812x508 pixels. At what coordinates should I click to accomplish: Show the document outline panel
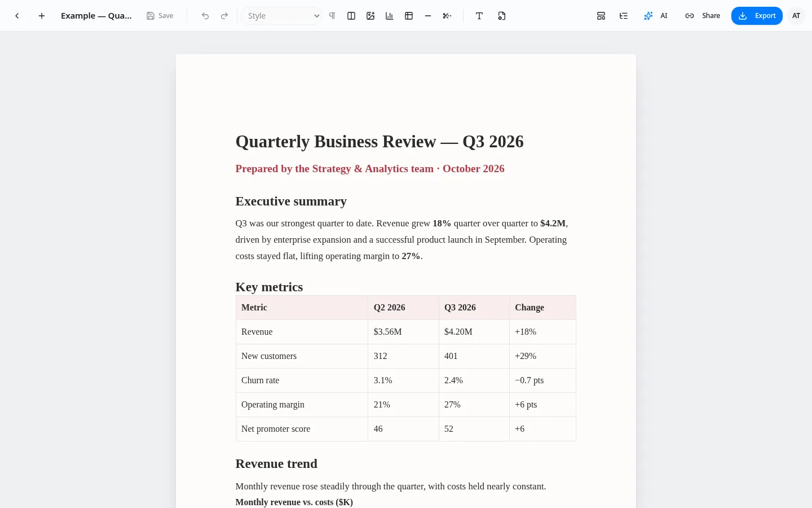pos(624,16)
